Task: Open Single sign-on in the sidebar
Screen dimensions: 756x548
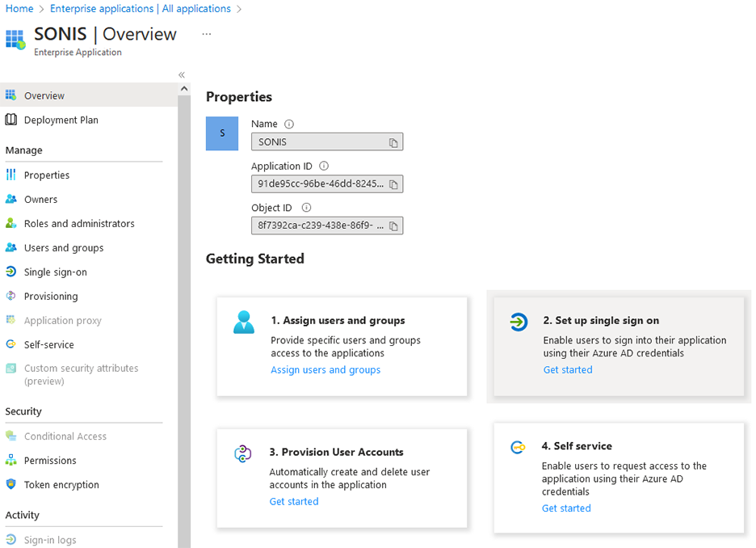Action: (55, 272)
